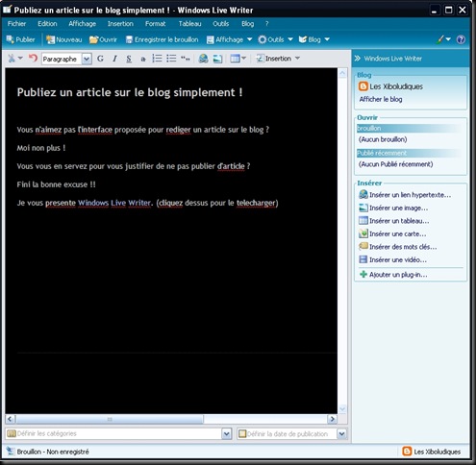476x465 pixels.
Task: Open the Définir les catégories dropdown
Action: (x=227, y=434)
